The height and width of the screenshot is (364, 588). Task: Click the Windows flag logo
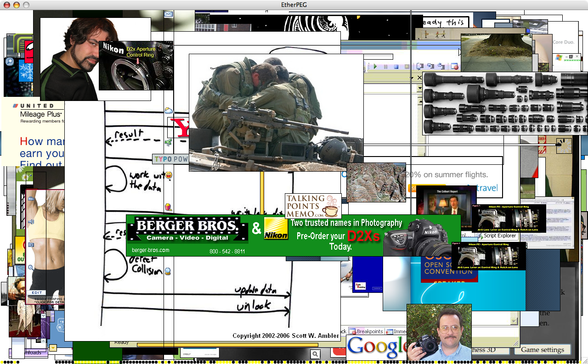(x=559, y=57)
